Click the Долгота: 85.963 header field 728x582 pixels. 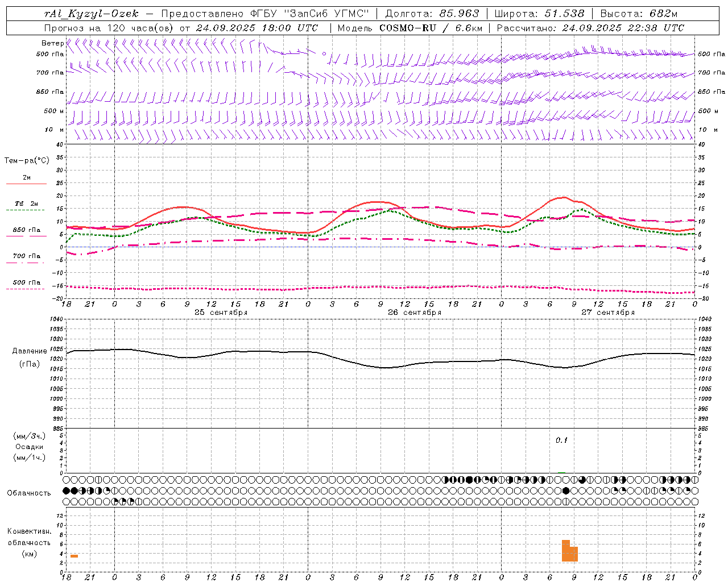coord(432,14)
